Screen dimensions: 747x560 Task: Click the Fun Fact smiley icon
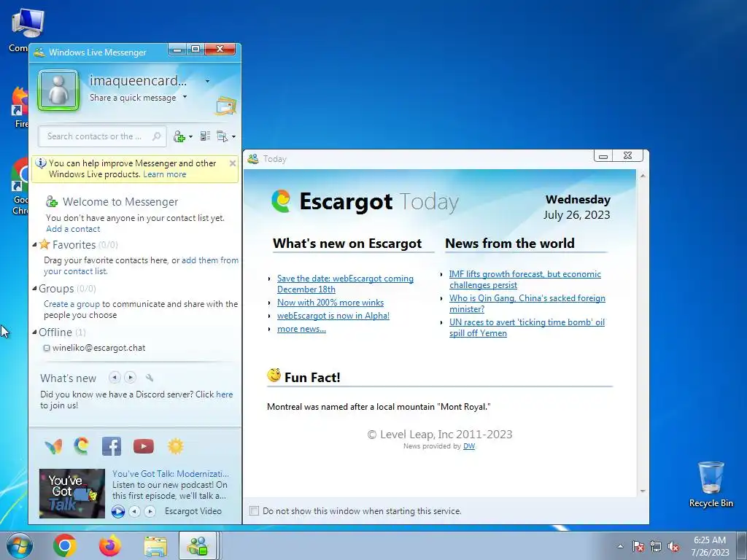(x=274, y=376)
